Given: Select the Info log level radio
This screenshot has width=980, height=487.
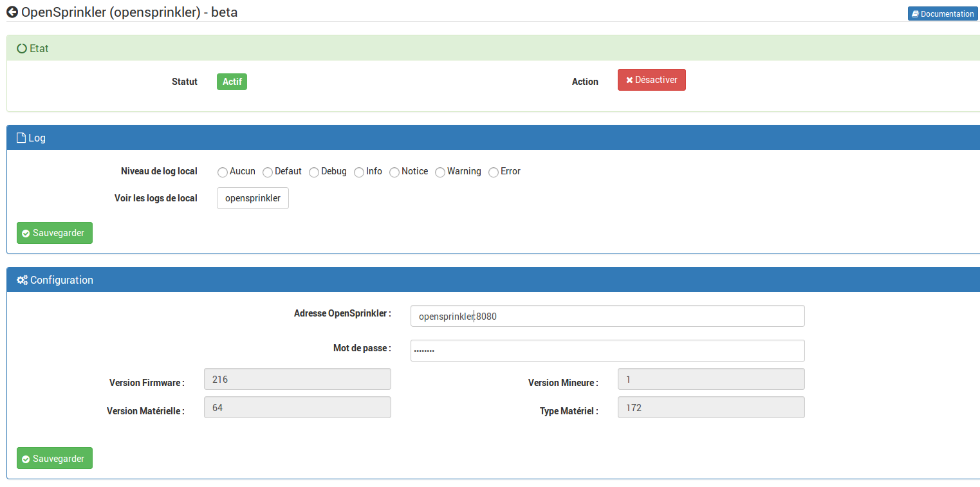Looking at the screenshot, I should pyautogui.click(x=359, y=172).
